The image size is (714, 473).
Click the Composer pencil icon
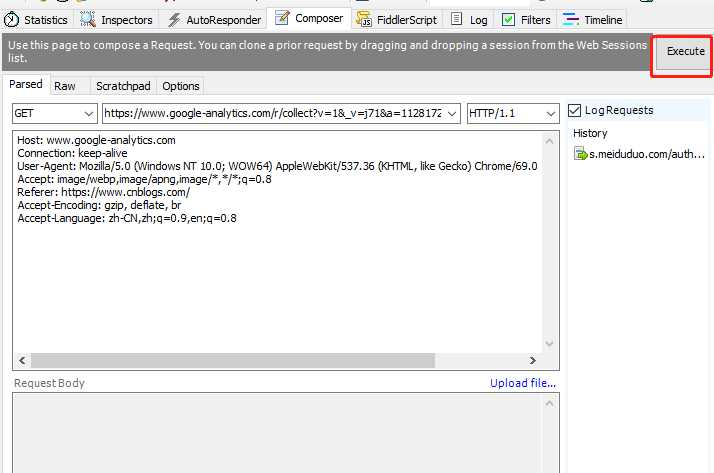coord(282,18)
